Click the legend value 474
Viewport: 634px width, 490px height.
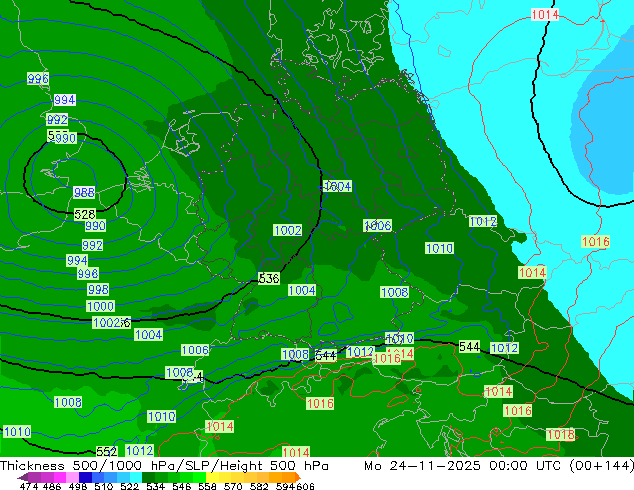click(29, 486)
